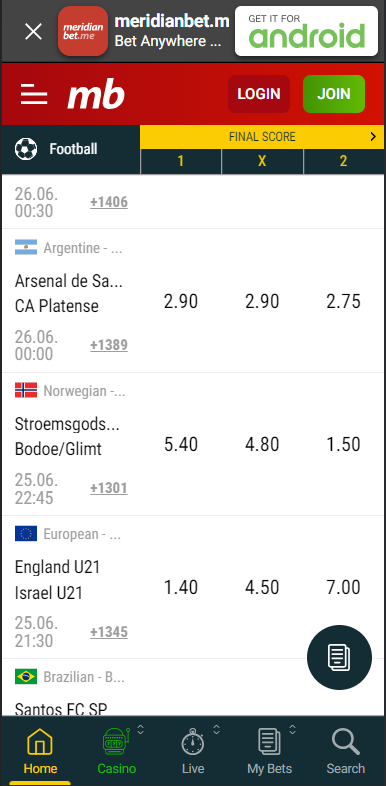Open +1389 more markets link
The image size is (386, 786).
[x=109, y=345]
